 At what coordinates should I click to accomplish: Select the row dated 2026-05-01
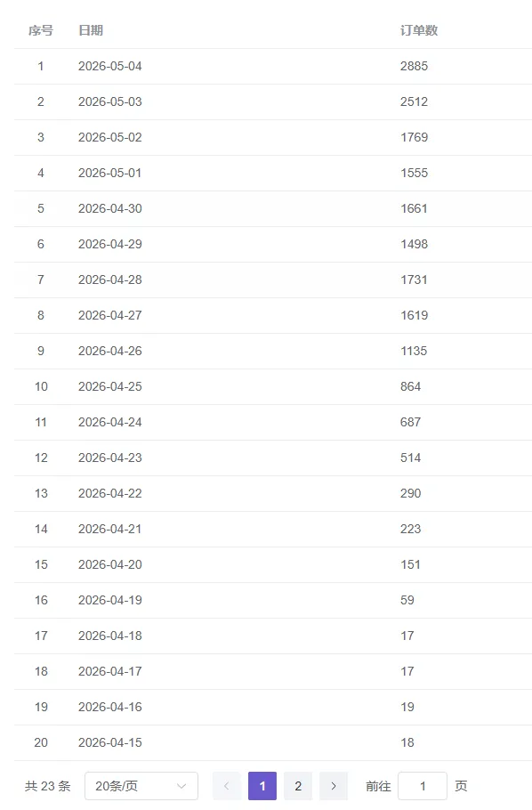tap(273, 173)
